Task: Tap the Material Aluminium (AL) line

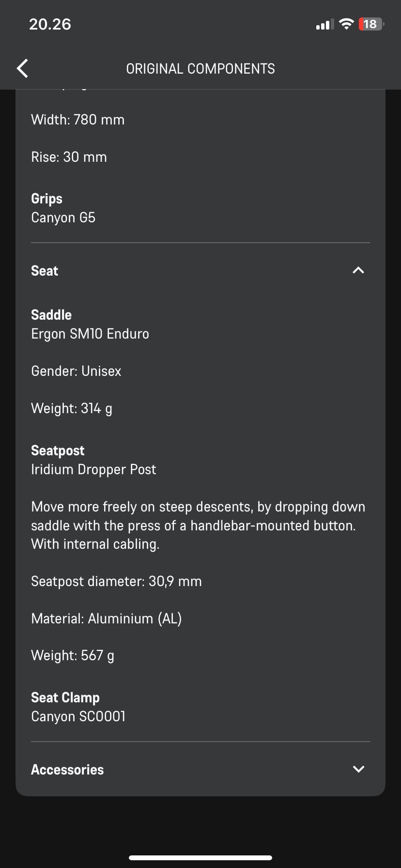Action: [x=107, y=619]
